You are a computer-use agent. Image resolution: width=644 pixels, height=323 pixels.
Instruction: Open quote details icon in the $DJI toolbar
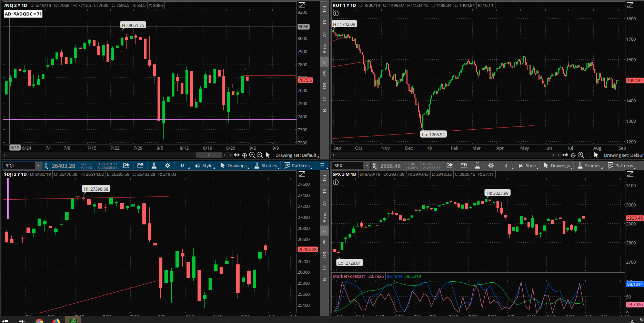(x=140, y=165)
